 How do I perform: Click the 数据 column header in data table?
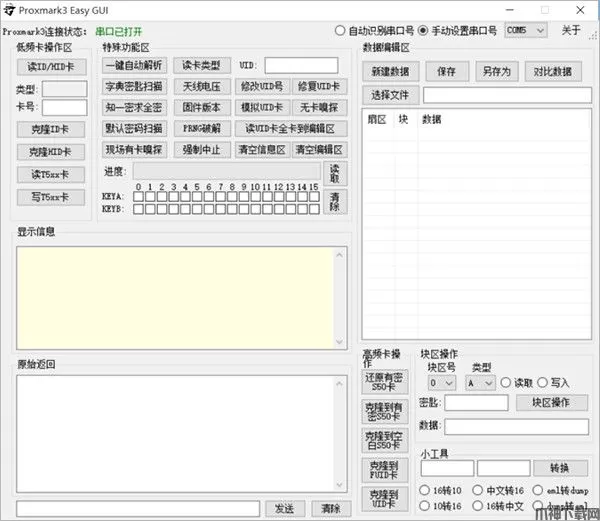point(432,120)
